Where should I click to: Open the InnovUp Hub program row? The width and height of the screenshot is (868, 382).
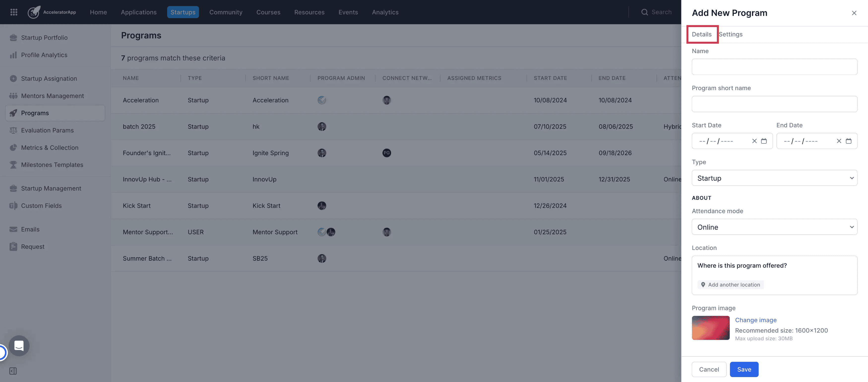tap(396, 179)
